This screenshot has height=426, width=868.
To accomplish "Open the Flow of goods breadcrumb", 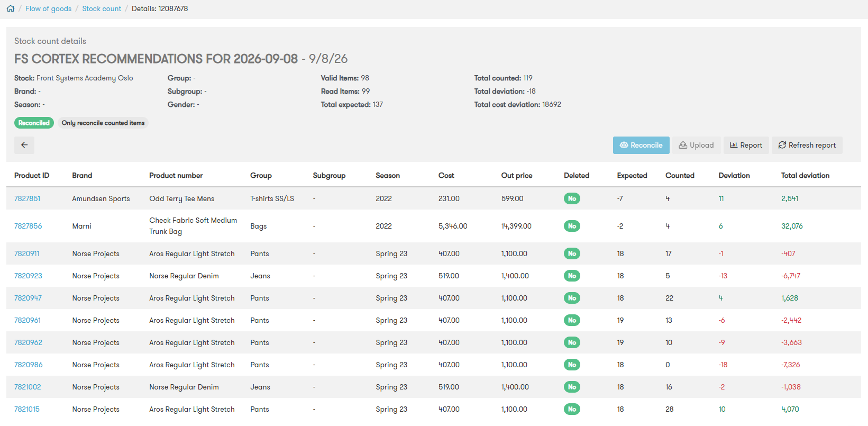I will [x=48, y=8].
